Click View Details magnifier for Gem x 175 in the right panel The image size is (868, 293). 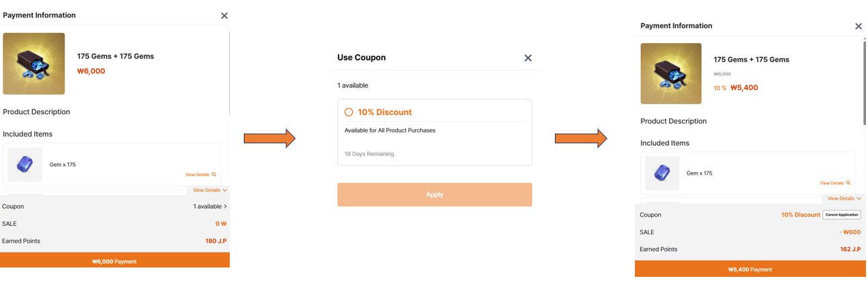(835, 183)
